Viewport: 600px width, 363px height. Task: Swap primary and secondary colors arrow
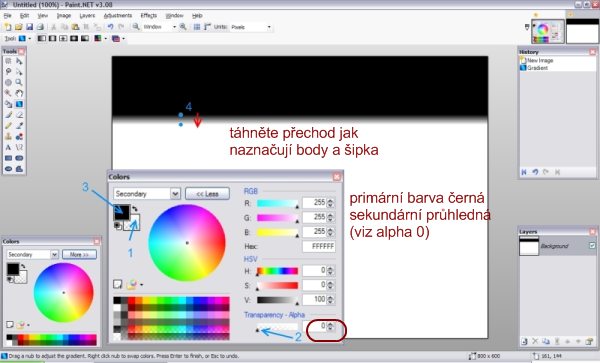[x=135, y=209]
